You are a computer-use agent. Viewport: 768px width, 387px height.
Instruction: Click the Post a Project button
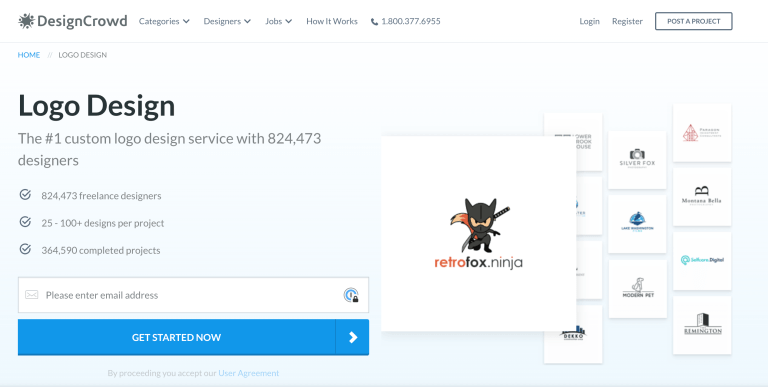point(694,21)
